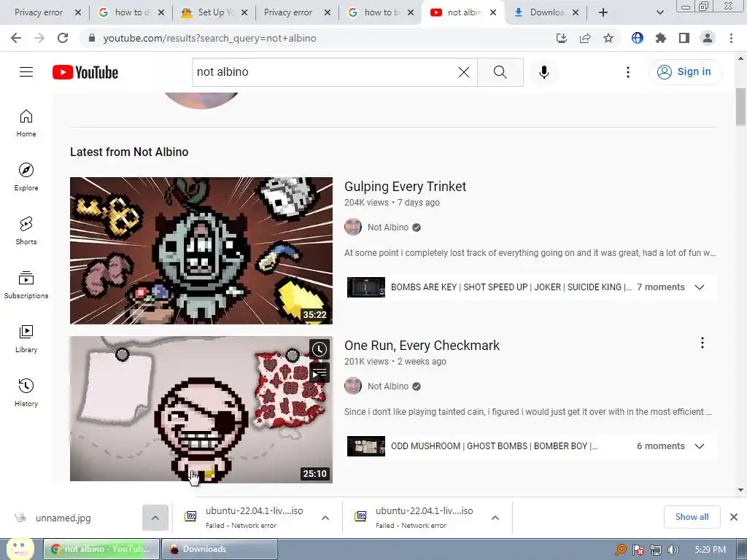Click the network icon in system tray

(656, 550)
